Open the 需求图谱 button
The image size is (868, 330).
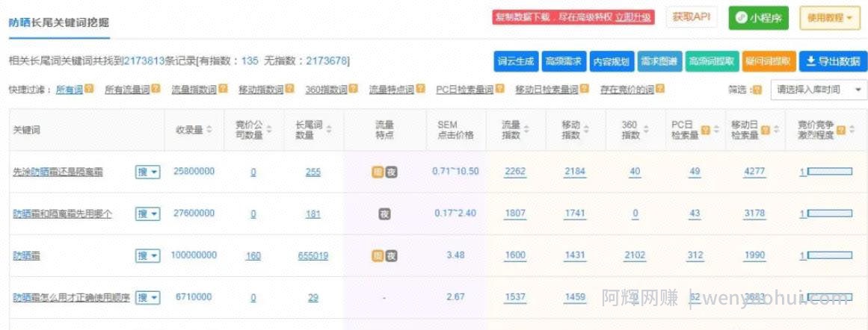659,61
